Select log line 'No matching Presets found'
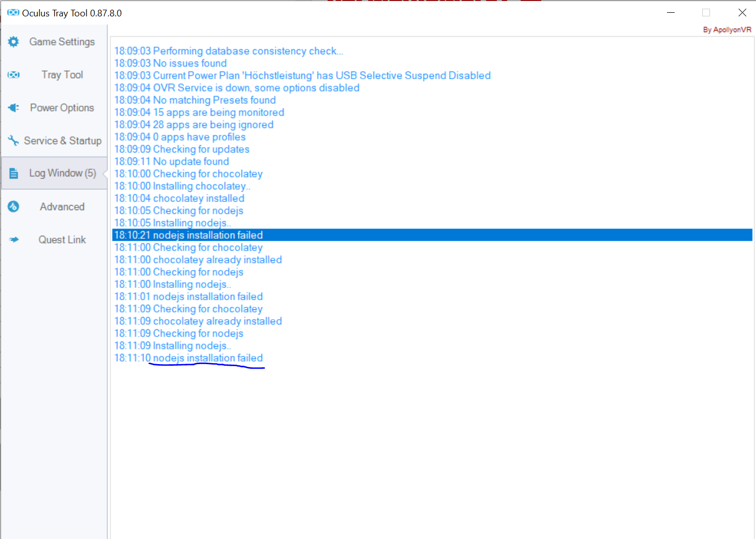This screenshot has width=756, height=539. 195,100
